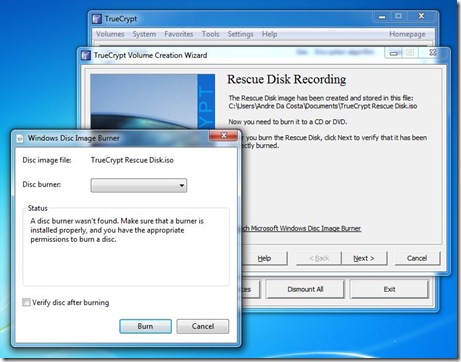Minimize the TrueCrypt main window
461x362 pixels.
(x=382, y=16)
